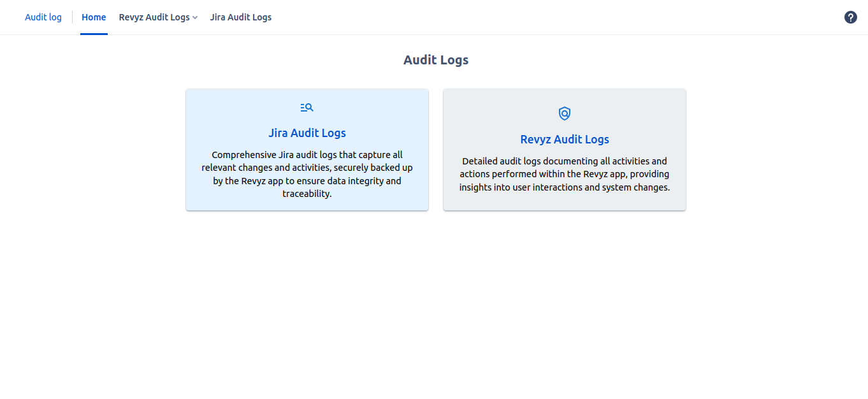Click 'relevant changes and activities' text line
Viewport: 868px width, 399px height.
coord(307,168)
